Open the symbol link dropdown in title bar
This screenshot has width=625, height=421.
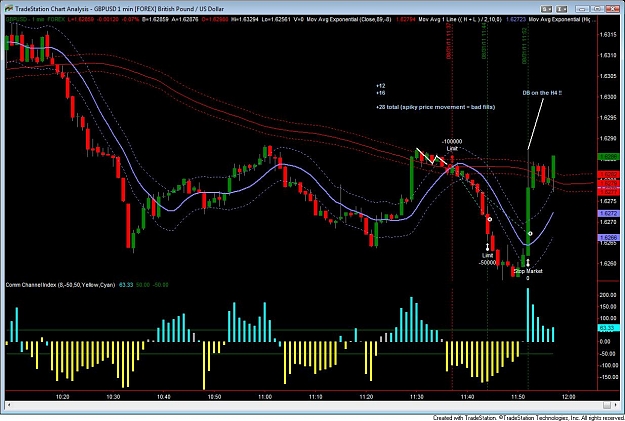(x=546, y=9)
